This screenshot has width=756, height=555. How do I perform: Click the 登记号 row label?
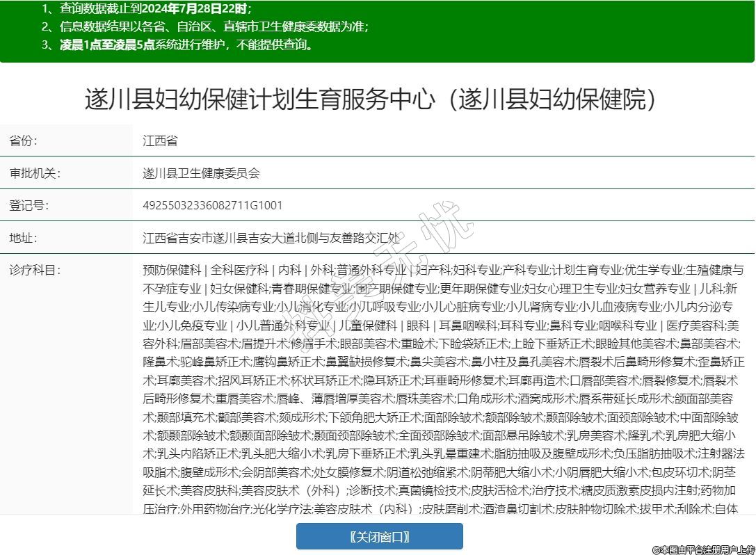pos(29,206)
